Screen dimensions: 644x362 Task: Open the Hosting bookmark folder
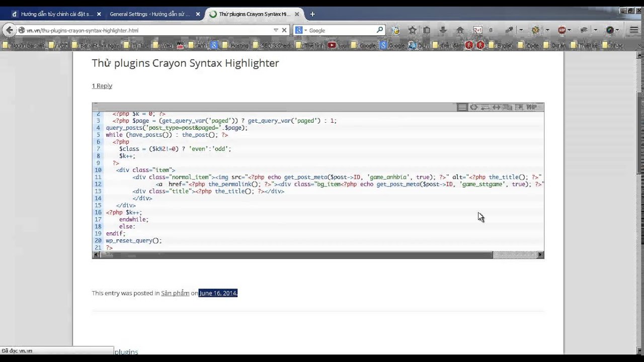coord(235,45)
